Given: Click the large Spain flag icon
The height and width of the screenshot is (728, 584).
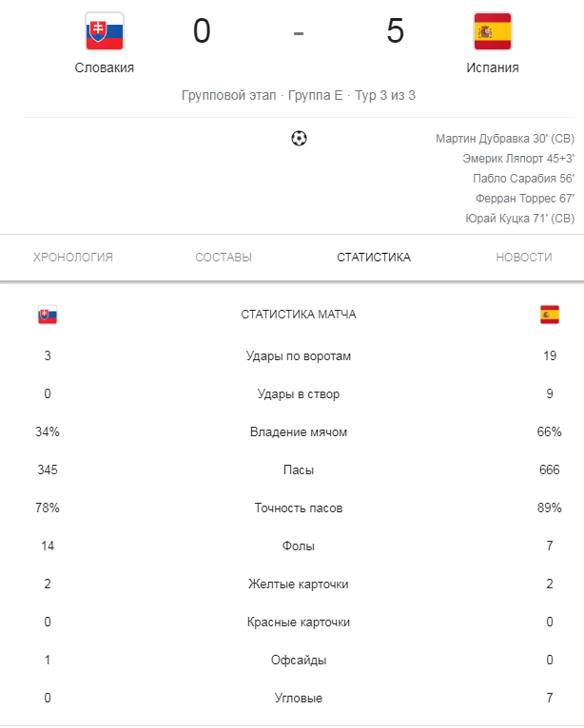Looking at the screenshot, I should 493,31.
